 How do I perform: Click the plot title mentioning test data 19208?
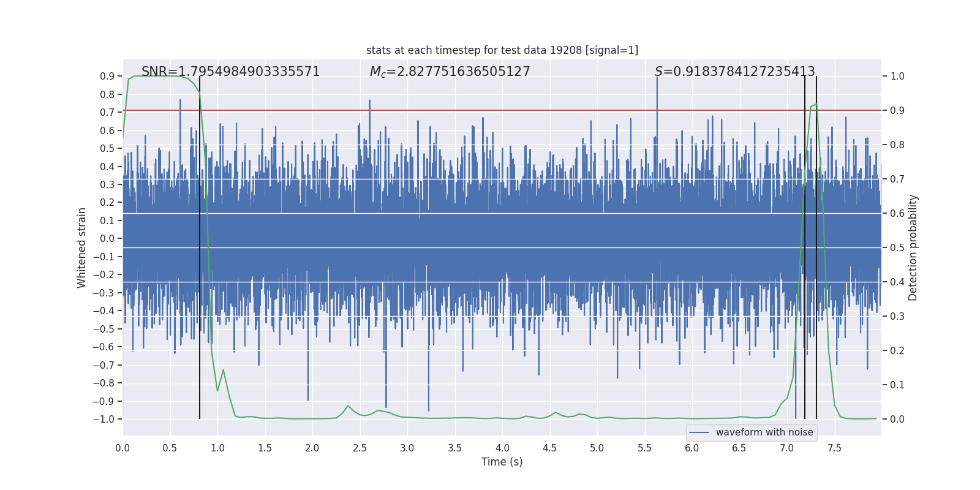click(502, 50)
